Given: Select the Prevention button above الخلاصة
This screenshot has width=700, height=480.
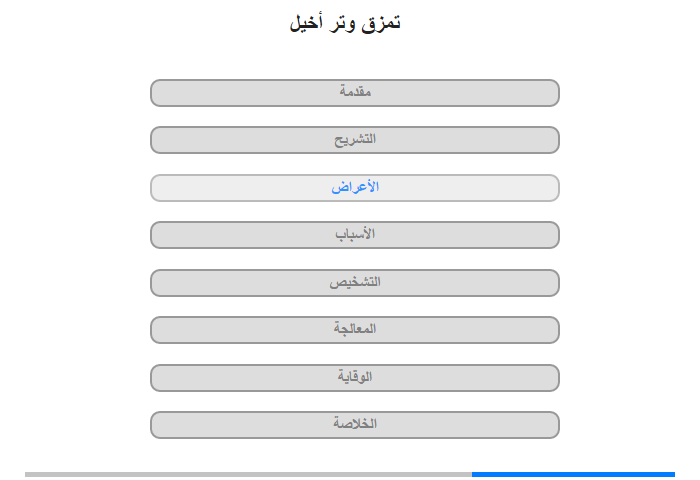Looking at the screenshot, I should (355, 378).
